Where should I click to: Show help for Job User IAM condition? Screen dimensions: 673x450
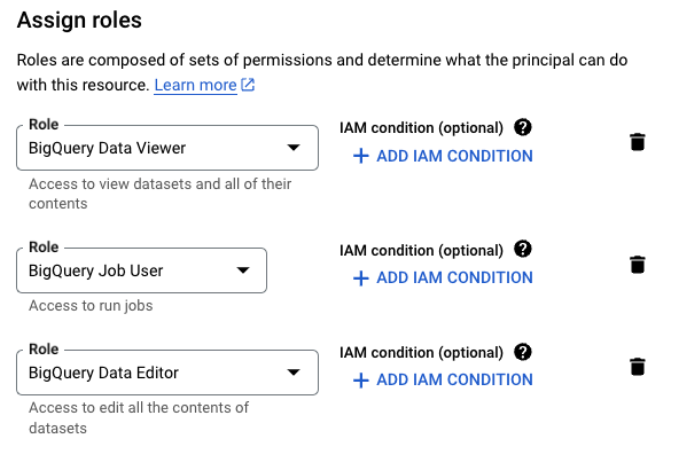pos(522,249)
